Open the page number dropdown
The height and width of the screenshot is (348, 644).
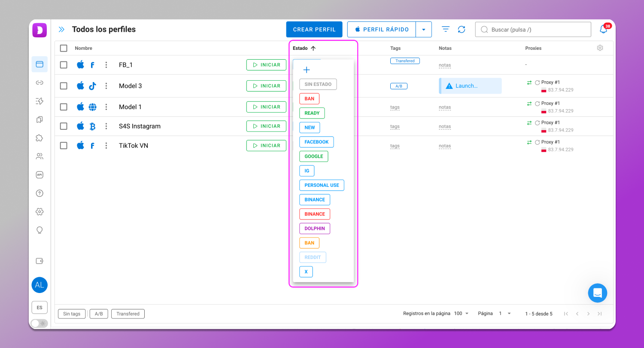click(x=505, y=314)
